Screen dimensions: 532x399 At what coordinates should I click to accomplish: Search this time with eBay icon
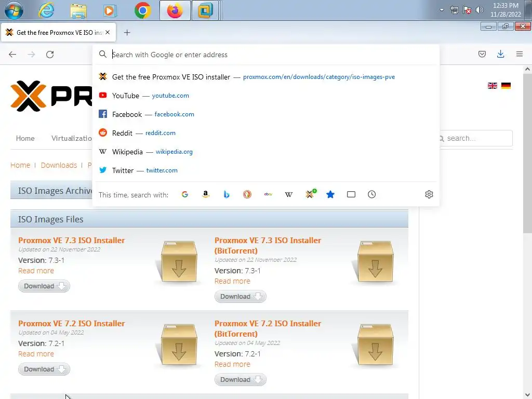(x=268, y=194)
